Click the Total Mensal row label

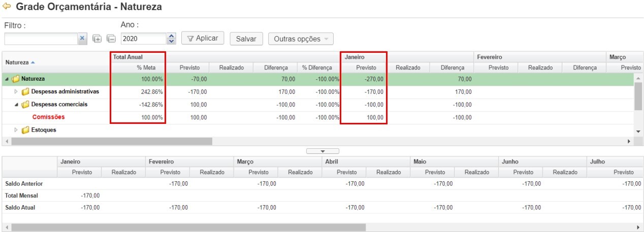tap(21, 195)
